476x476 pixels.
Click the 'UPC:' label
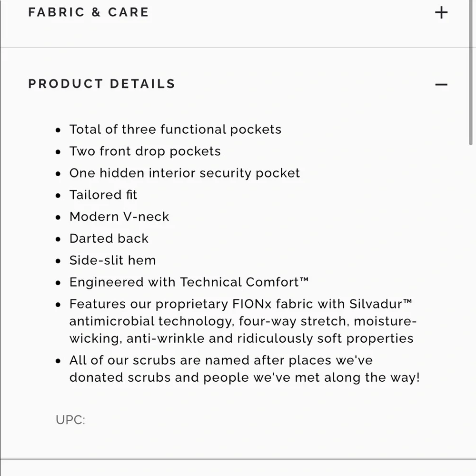(x=70, y=420)
